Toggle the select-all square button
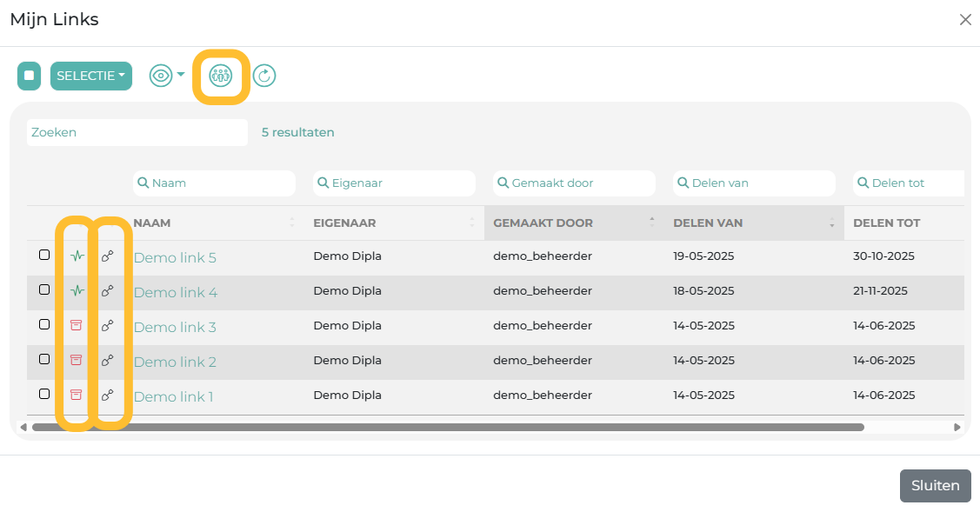Viewport: 980px width, 512px height. point(30,76)
